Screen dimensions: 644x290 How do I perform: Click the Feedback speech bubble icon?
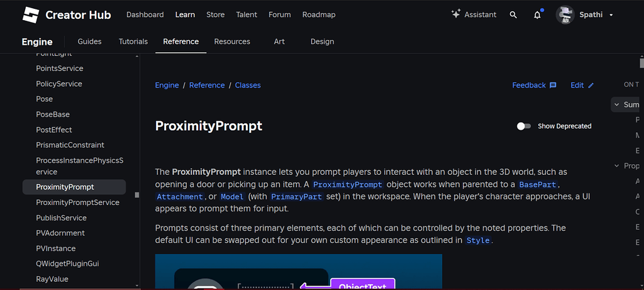click(553, 86)
